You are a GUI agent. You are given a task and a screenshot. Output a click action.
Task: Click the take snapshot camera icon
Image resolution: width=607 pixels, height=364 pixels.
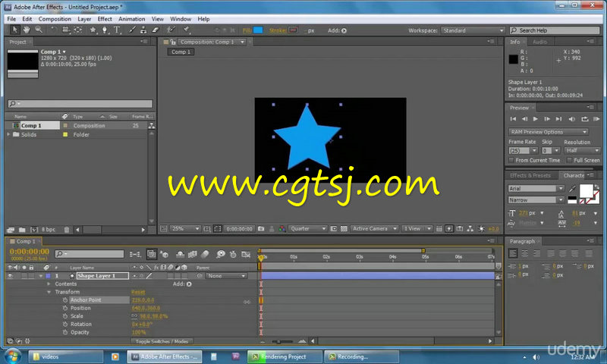261,228
